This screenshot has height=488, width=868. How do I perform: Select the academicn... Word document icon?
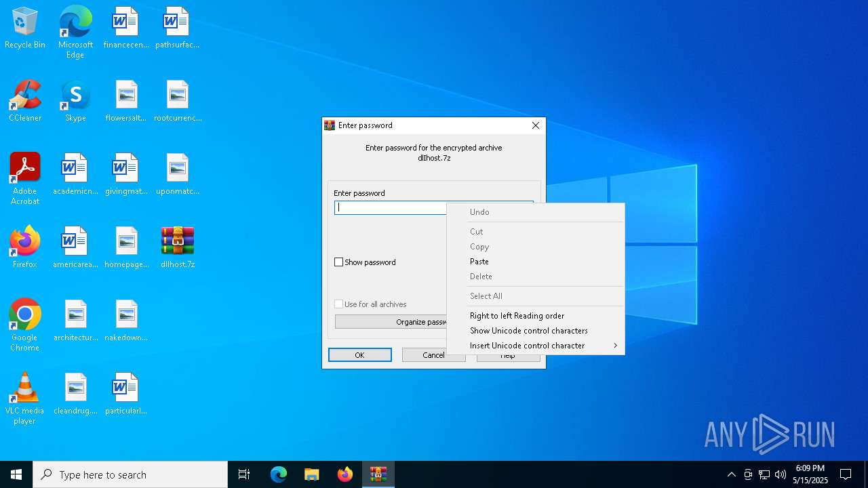point(75,175)
